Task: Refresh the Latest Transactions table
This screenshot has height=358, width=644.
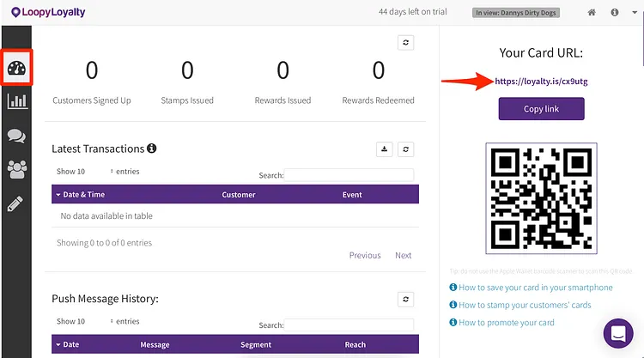Action: point(406,149)
